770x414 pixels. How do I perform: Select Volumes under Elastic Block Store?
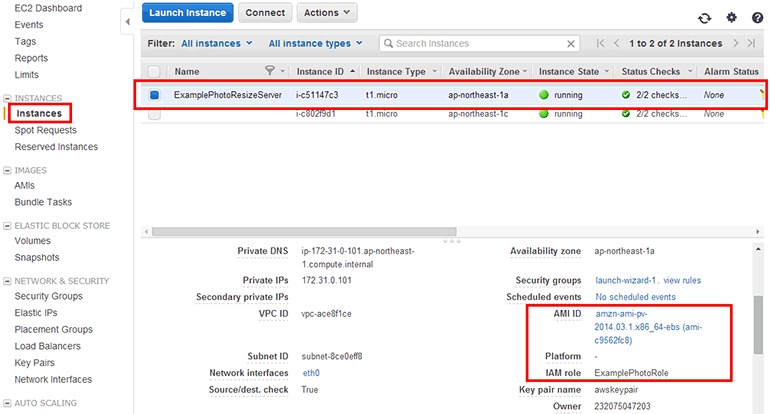tap(32, 241)
